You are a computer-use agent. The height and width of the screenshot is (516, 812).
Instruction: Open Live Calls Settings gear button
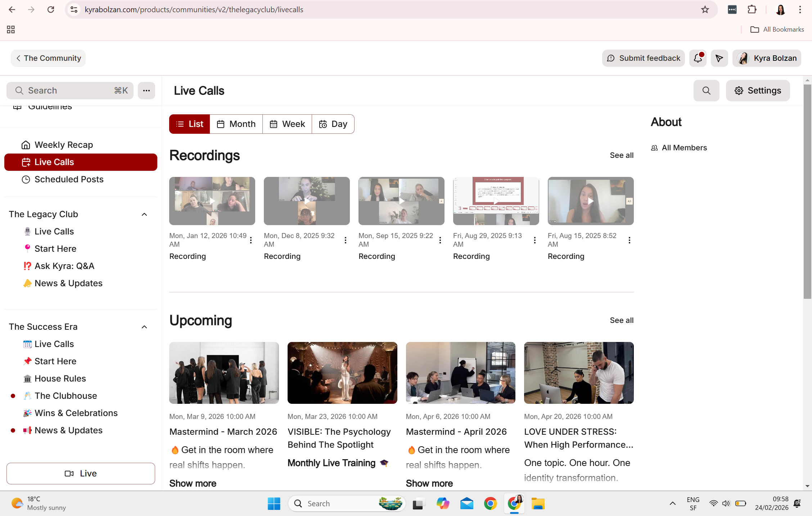coord(758,91)
